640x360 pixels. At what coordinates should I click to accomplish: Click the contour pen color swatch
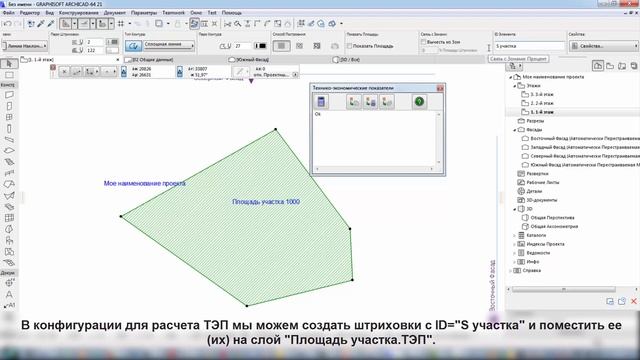pyautogui.click(x=260, y=46)
